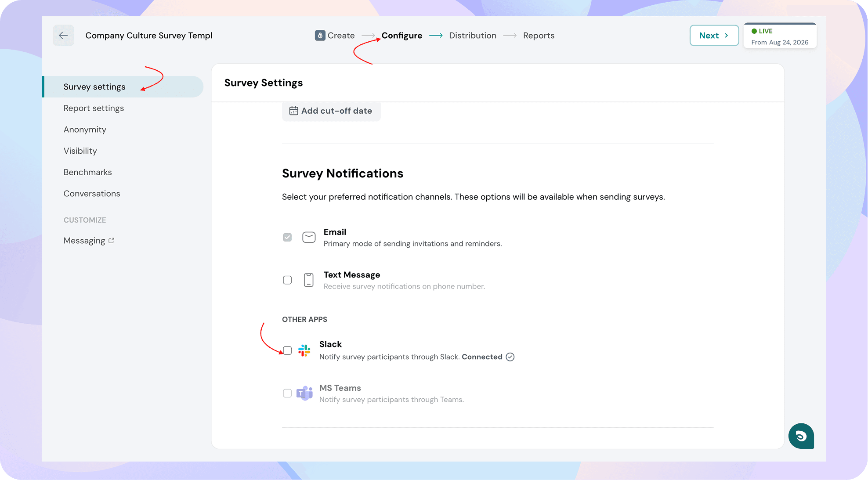Go back using the left arrow icon
The image size is (868, 480).
[x=63, y=36]
